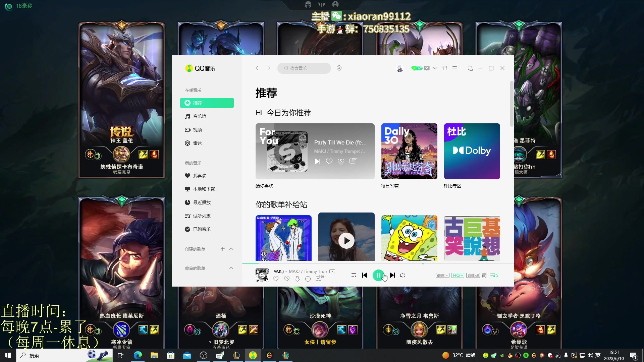Open the 古巨基 笑說想 playlist cover

(472, 238)
